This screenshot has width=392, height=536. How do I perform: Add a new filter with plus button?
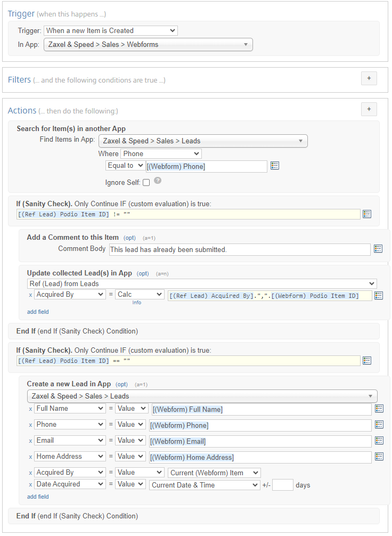click(369, 78)
